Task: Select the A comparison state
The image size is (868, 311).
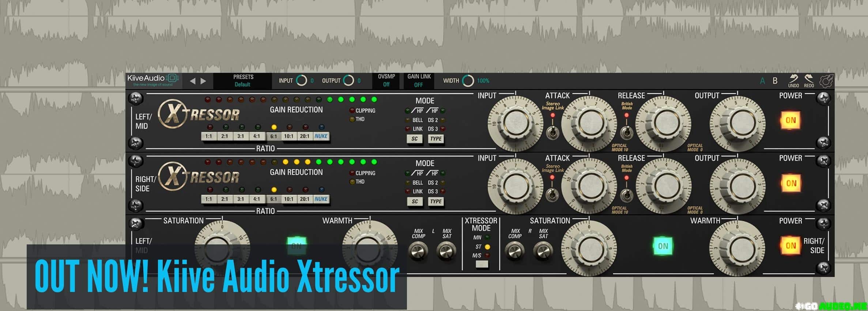Action: tap(762, 81)
